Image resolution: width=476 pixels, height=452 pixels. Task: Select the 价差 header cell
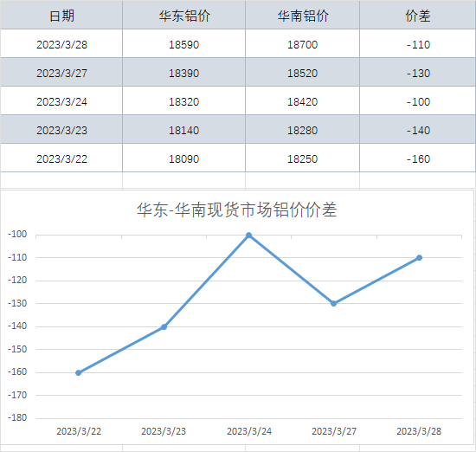[x=418, y=16]
